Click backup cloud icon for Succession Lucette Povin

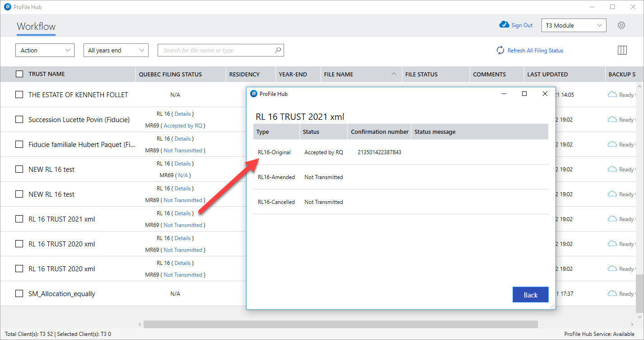(612, 119)
